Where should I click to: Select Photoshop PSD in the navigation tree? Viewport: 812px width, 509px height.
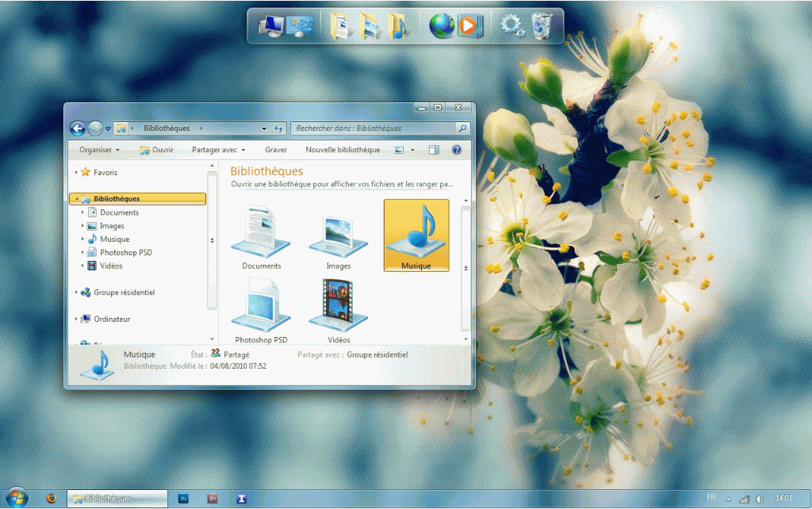click(126, 253)
